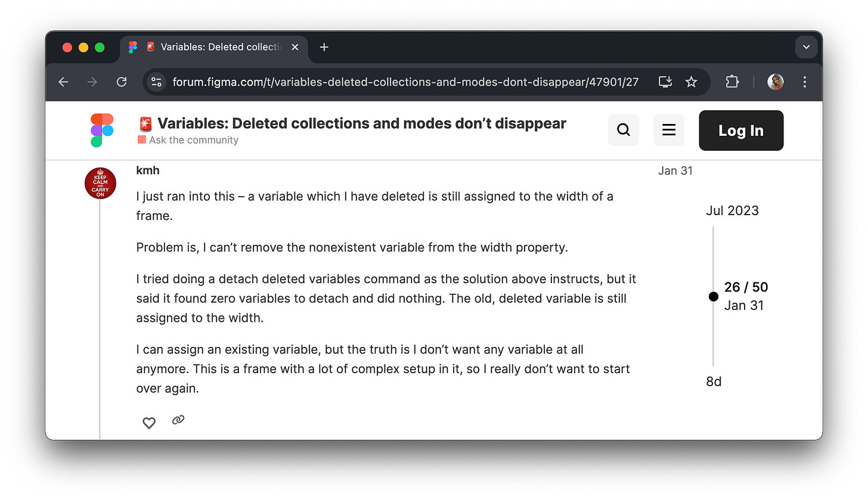Bookmark this page with the star icon

click(692, 82)
